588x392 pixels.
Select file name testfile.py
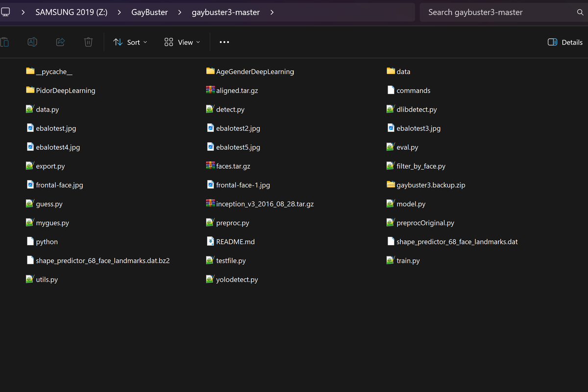(x=231, y=261)
